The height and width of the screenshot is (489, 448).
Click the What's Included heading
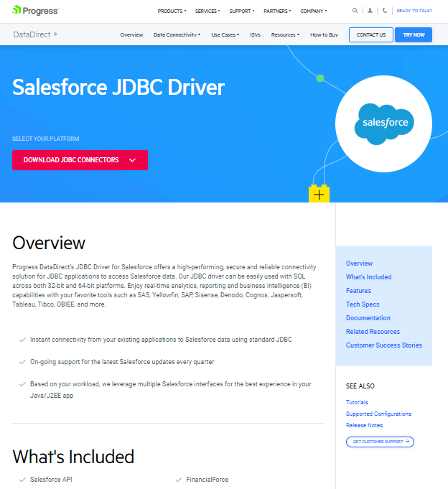point(73,457)
